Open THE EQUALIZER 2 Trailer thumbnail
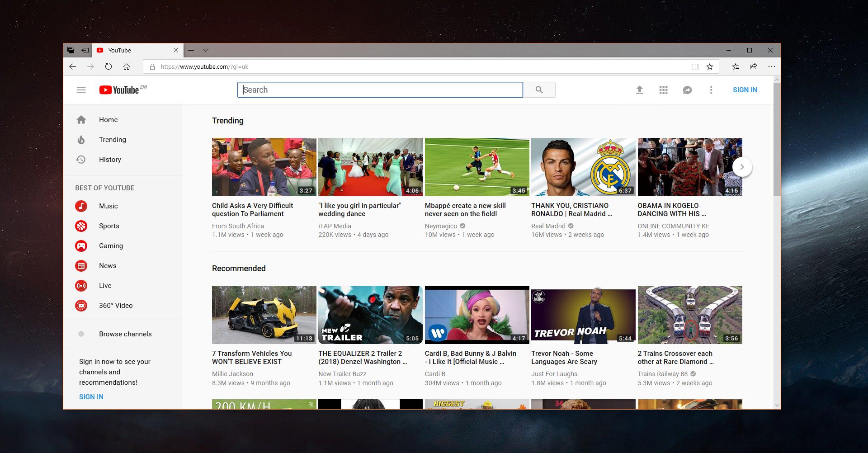The height and width of the screenshot is (453, 868). (370, 315)
